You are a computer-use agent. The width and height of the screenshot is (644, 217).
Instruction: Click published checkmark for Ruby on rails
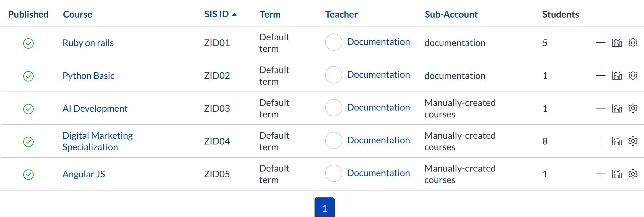[x=28, y=43]
